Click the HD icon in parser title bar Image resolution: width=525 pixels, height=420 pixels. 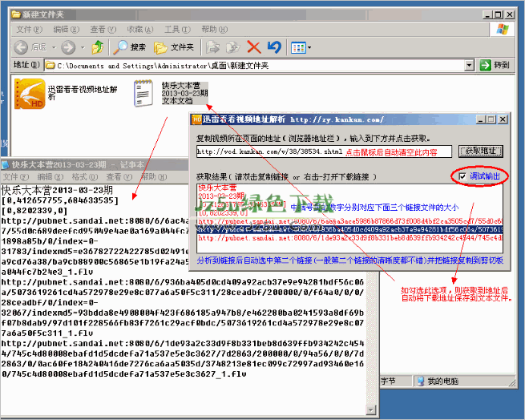[196, 119]
